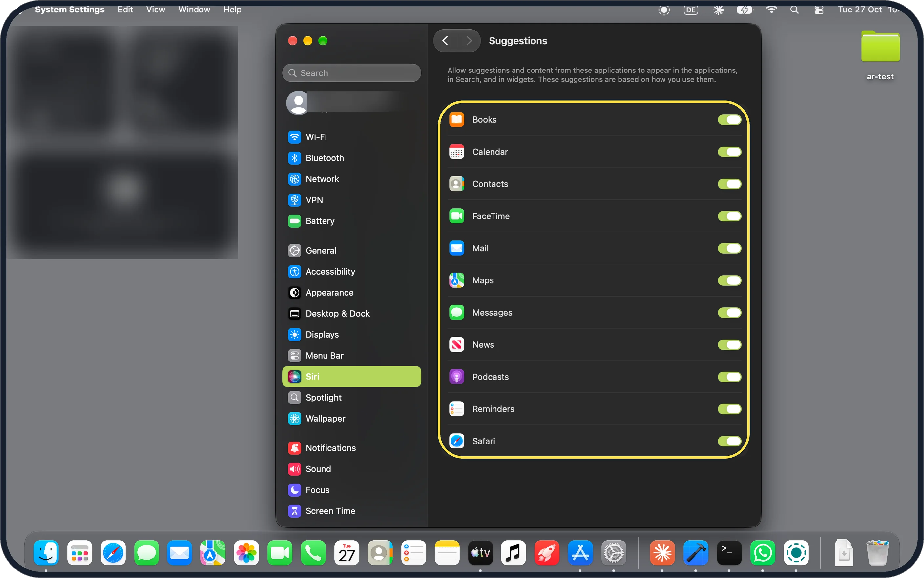The width and height of the screenshot is (924, 578).
Task: Launch FaceTime from the Dock
Action: pos(280,552)
